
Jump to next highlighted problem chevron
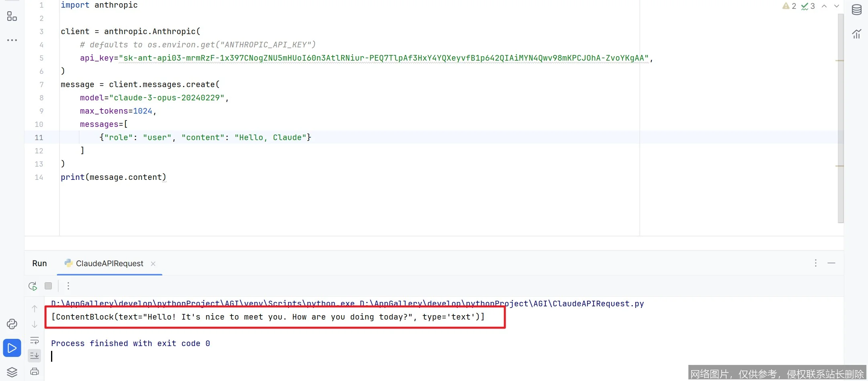click(x=837, y=6)
